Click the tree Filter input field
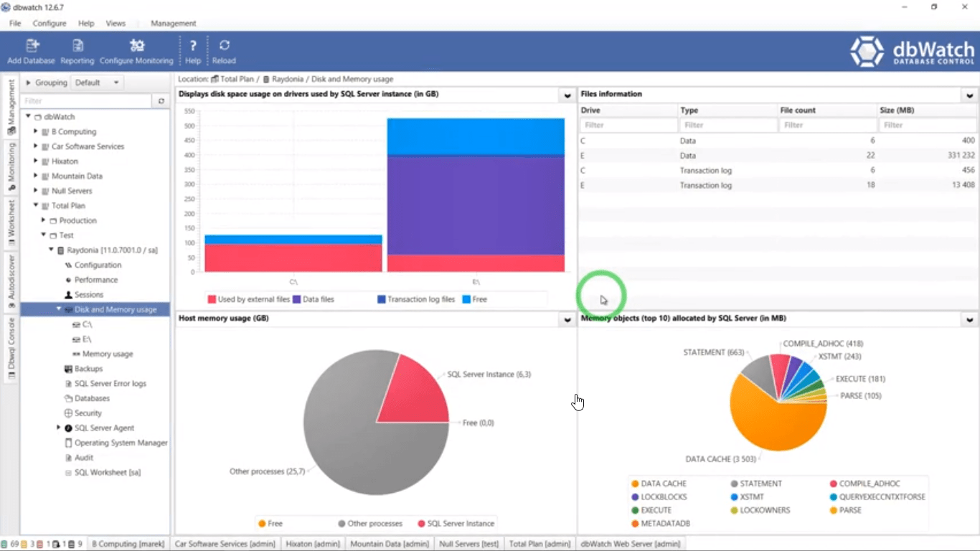980x551 pixels. 87,101
